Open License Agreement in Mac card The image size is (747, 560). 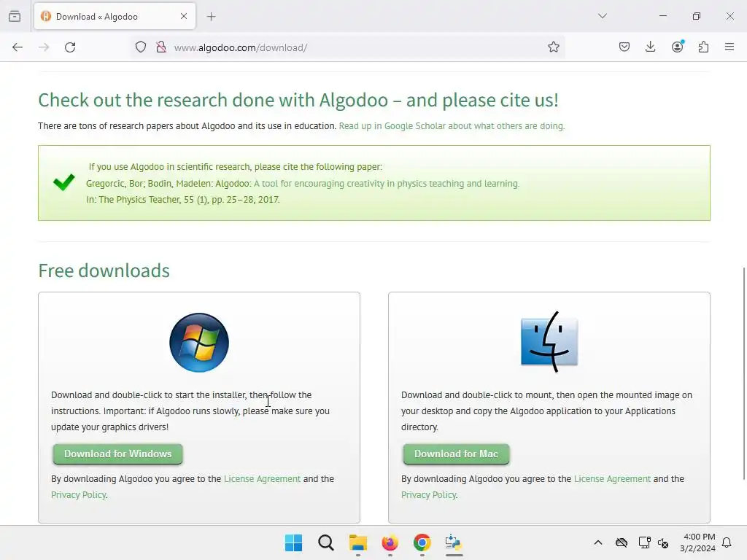(612, 479)
